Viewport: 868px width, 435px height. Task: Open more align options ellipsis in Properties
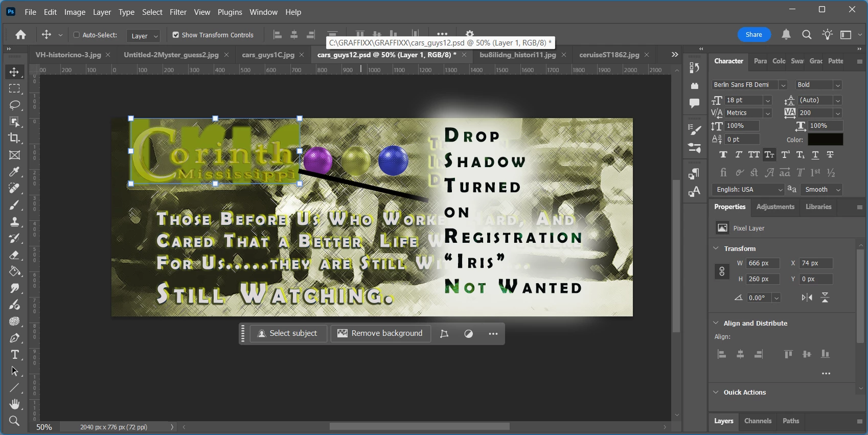point(826,374)
